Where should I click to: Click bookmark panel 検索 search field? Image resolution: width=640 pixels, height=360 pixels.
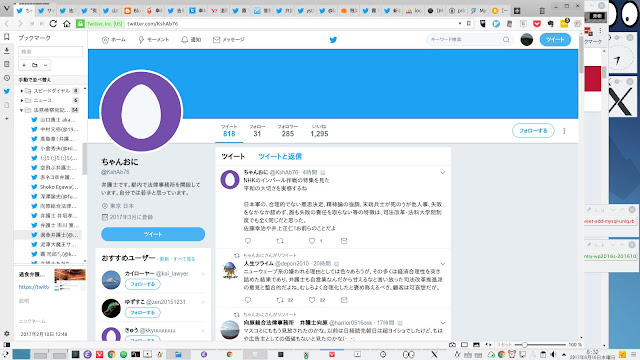point(51,51)
